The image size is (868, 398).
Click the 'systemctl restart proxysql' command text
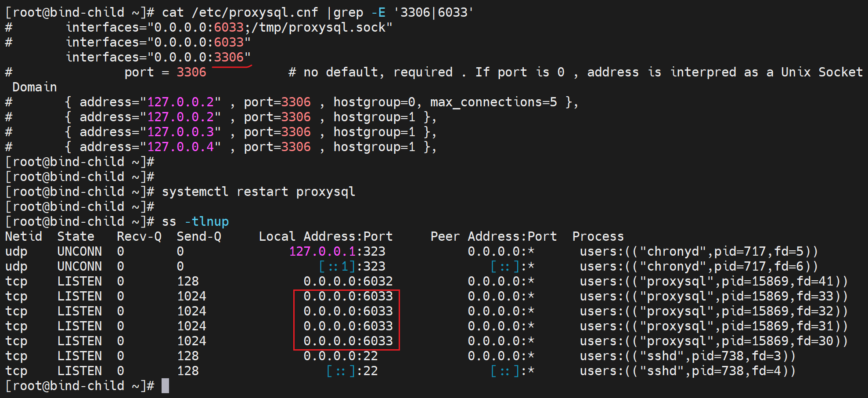coord(258,192)
